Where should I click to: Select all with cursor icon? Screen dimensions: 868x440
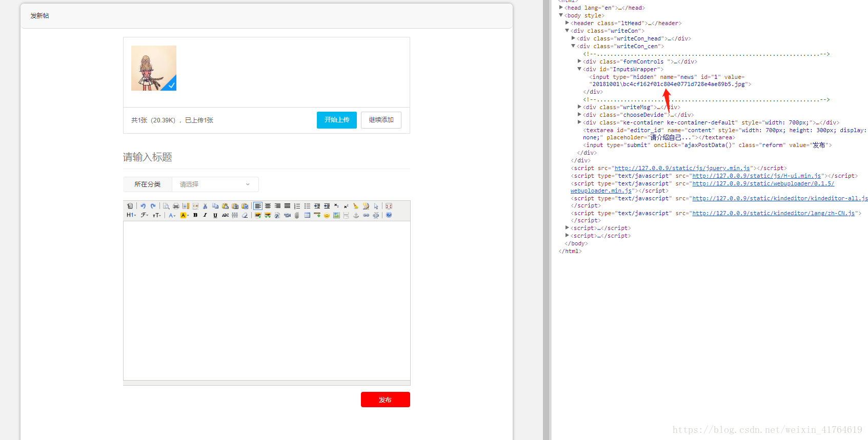click(x=376, y=206)
